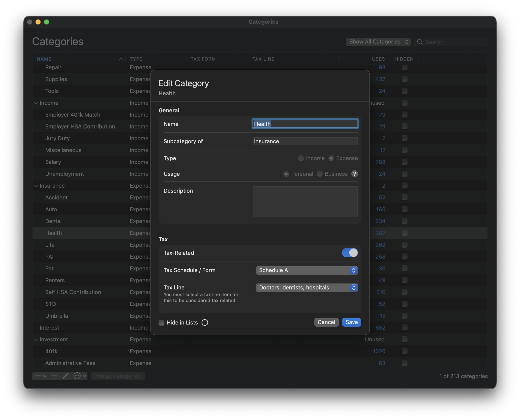Viewport: 520px width, 420px height.
Task: Click the Usage help question mark icon
Action: tap(354, 174)
